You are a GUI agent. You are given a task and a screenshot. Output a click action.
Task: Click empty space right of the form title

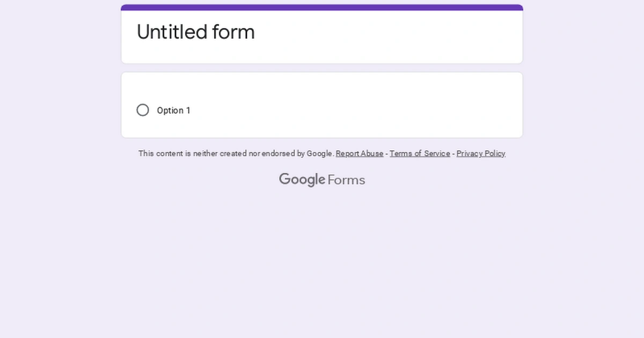(386, 32)
